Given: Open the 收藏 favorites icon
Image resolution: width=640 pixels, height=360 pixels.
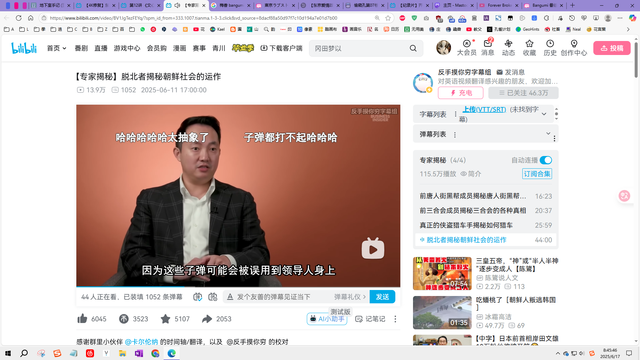Looking at the screenshot, I should click(529, 48).
